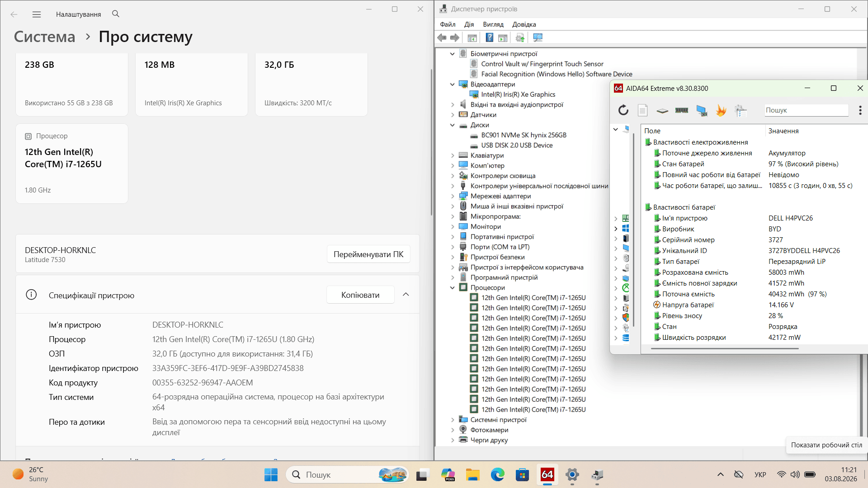The width and height of the screenshot is (868, 488).
Task: Click the monitor-with-card icon in AIDA64 toolbar
Action: click(702, 110)
